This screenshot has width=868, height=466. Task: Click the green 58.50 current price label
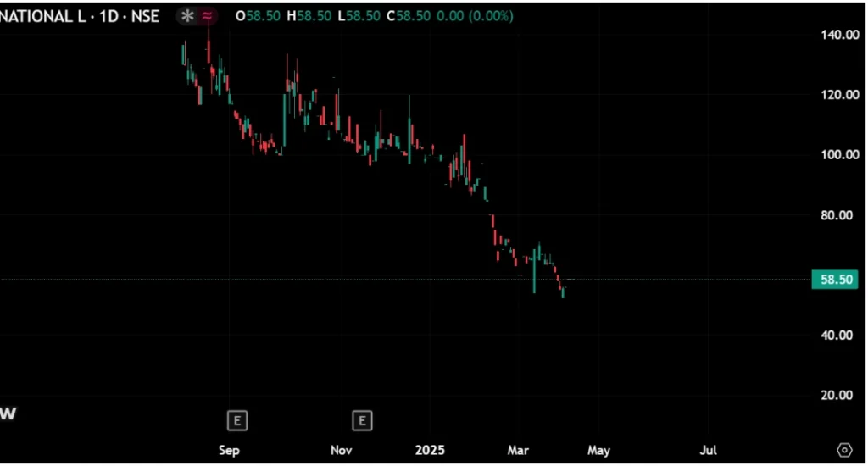coord(835,280)
